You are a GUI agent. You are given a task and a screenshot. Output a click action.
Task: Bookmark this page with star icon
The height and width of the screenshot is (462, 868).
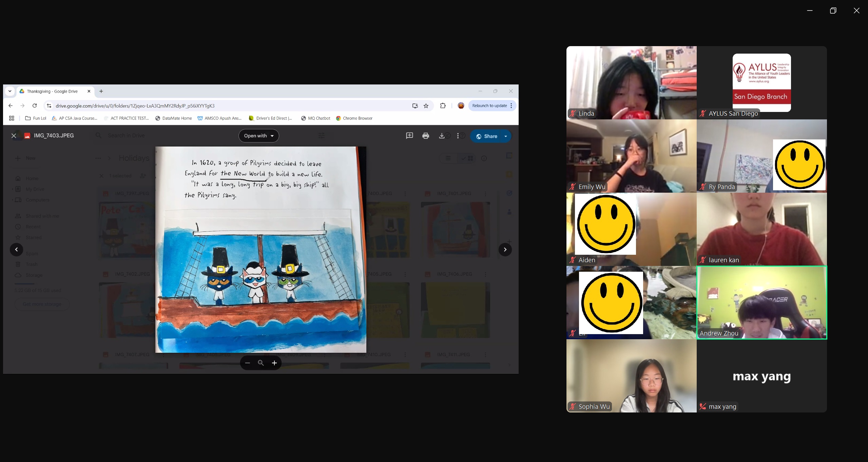[x=426, y=106]
